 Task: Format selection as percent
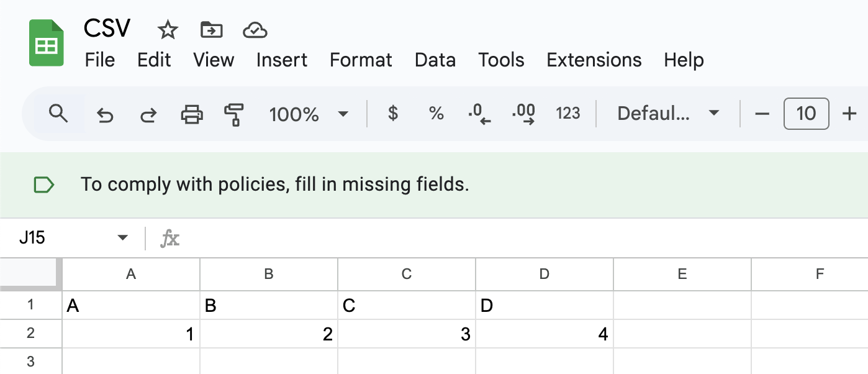pos(436,114)
